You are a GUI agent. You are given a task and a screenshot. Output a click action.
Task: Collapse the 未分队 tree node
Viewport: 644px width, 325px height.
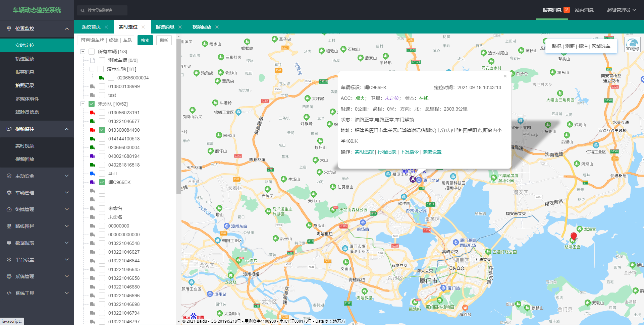83,104
